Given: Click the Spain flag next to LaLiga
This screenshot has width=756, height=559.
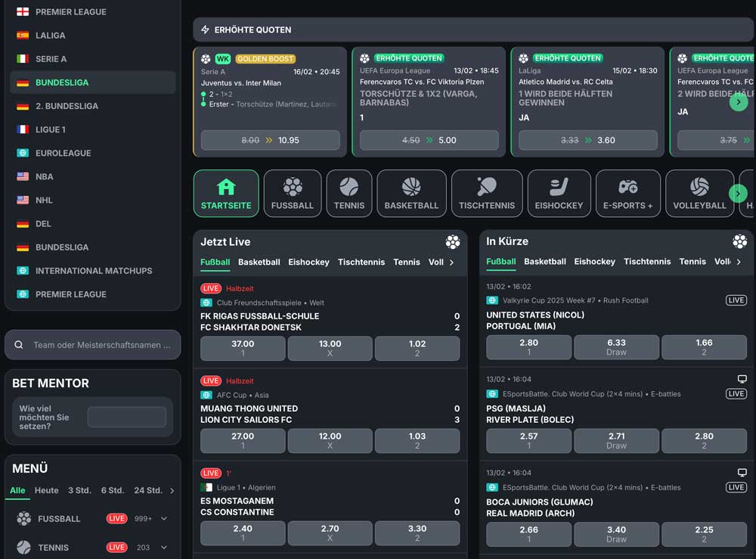Looking at the screenshot, I should [x=23, y=36].
